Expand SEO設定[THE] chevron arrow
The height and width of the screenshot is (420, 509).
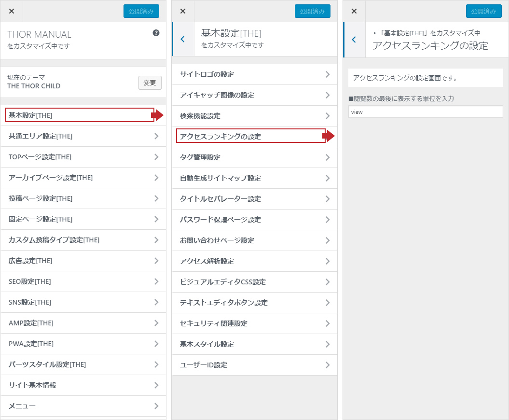coord(156,281)
